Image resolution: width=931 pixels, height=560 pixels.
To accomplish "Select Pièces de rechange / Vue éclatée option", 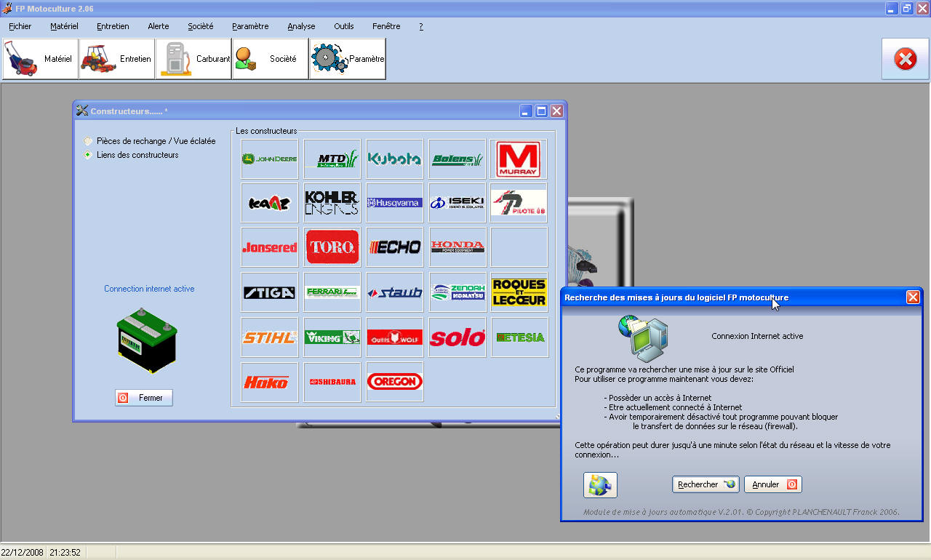I will click(89, 141).
